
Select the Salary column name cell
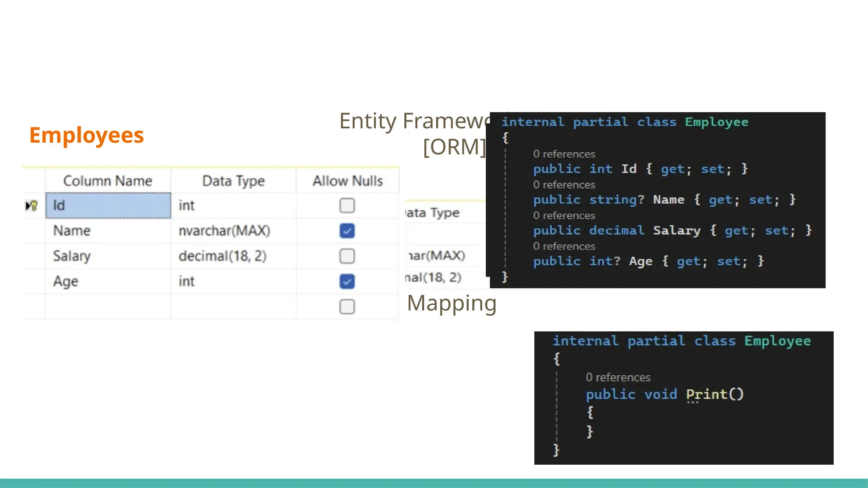tap(108, 256)
